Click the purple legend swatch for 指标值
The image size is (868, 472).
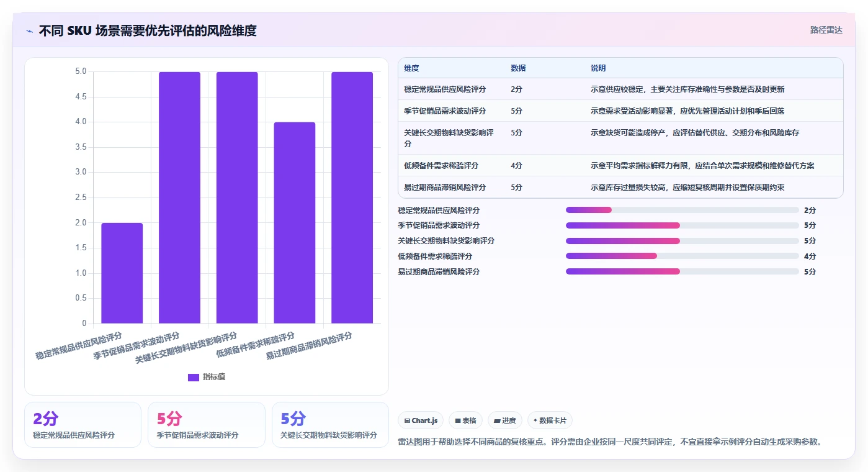pos(194,377)
